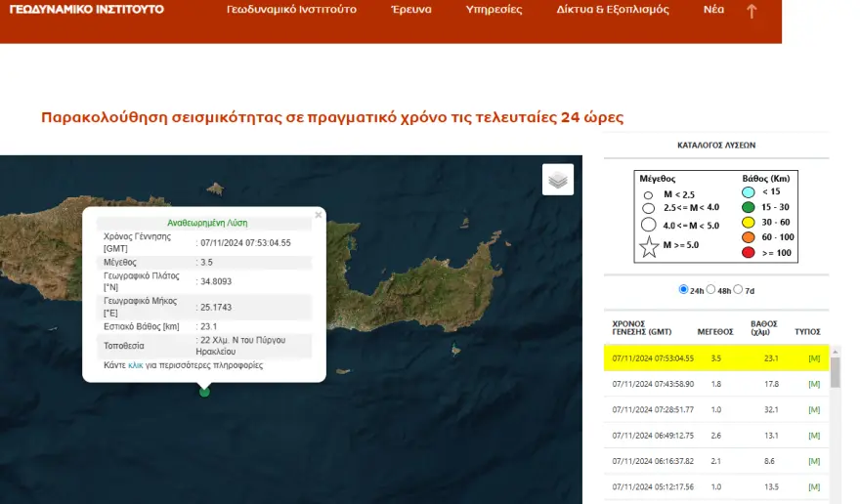Viewport: 860px width, 504px height.
Task: Open the Δίκτυα & Εξοπλισμός menu item
Action: coord(613,10)
